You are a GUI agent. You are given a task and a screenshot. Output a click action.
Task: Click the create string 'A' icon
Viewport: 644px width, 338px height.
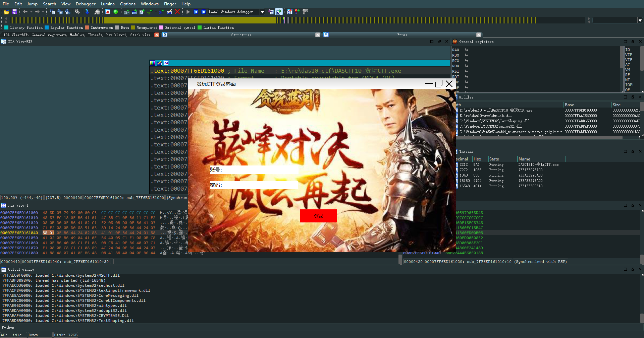(x=142, y=12)
